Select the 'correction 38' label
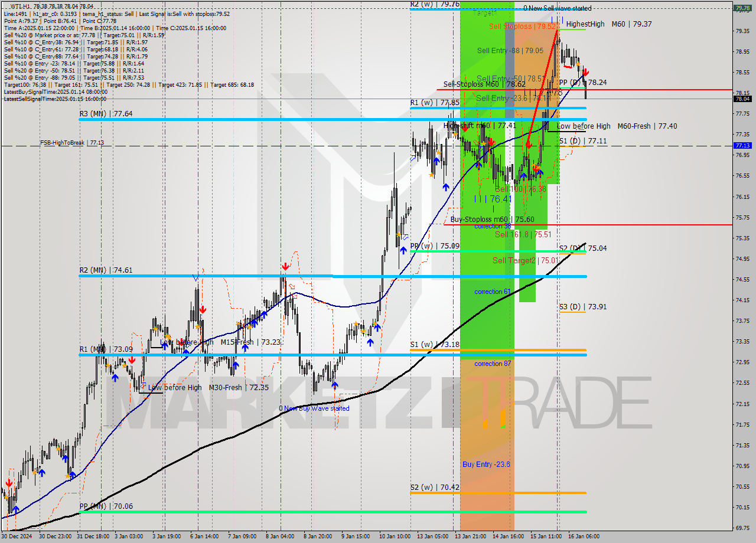The height and width of the screenshot is (543, 756). pyautogui.click(x=493, y=226)
